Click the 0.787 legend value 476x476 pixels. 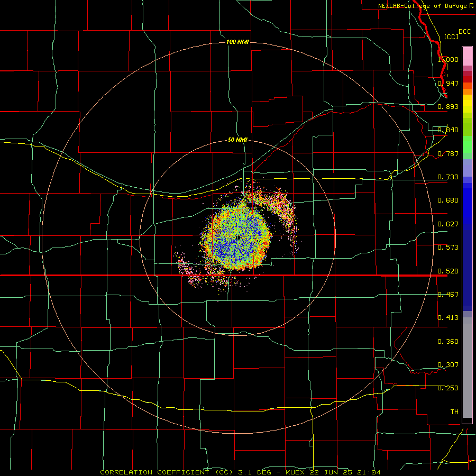tap(448, 153)
